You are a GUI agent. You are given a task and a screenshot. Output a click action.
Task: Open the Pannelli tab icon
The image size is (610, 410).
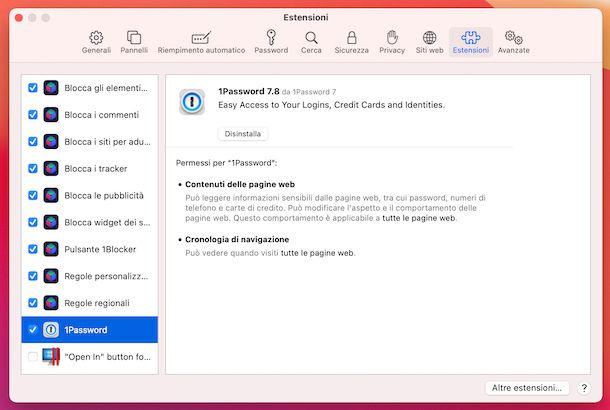click(134, 38)
